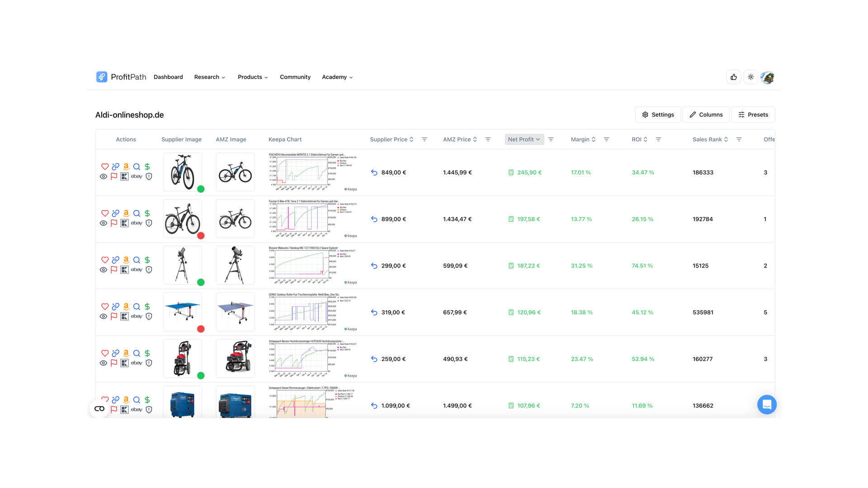Click the search magnifier in the 849,00 € row

click(137, 167)
